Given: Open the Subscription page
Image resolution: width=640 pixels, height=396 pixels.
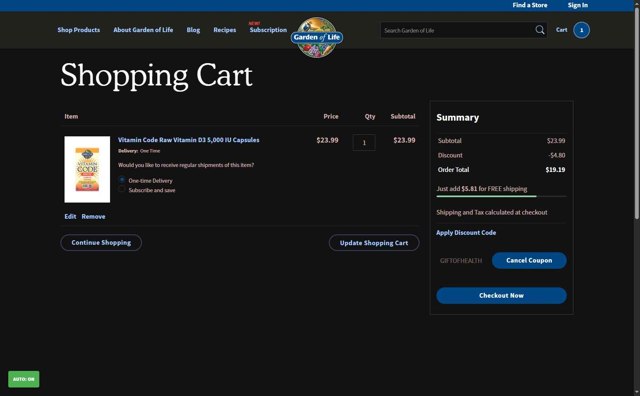Looking at the screenshot, I should tap(268, 30).
